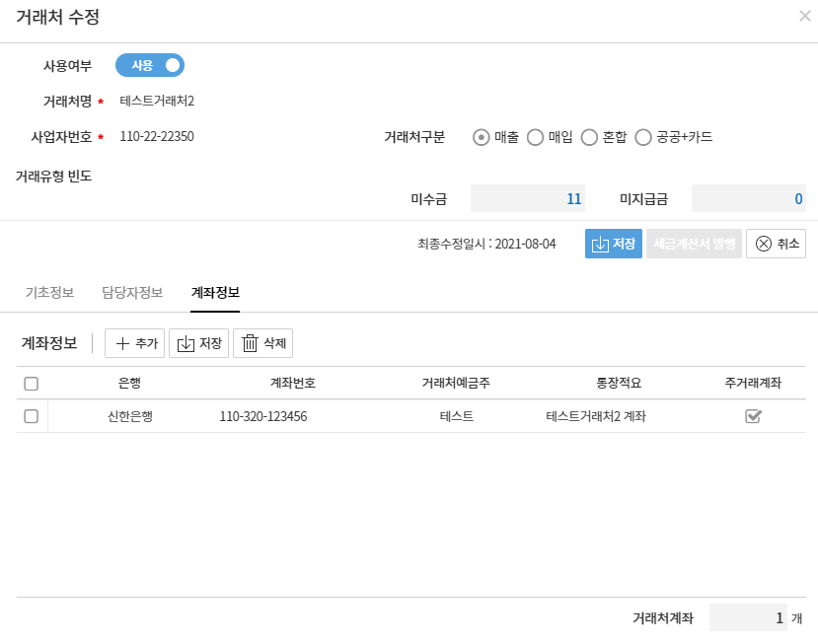Switch to the 담당자정보 tab
This screenshot has width=818, height=644.
[x=132, y=293]
